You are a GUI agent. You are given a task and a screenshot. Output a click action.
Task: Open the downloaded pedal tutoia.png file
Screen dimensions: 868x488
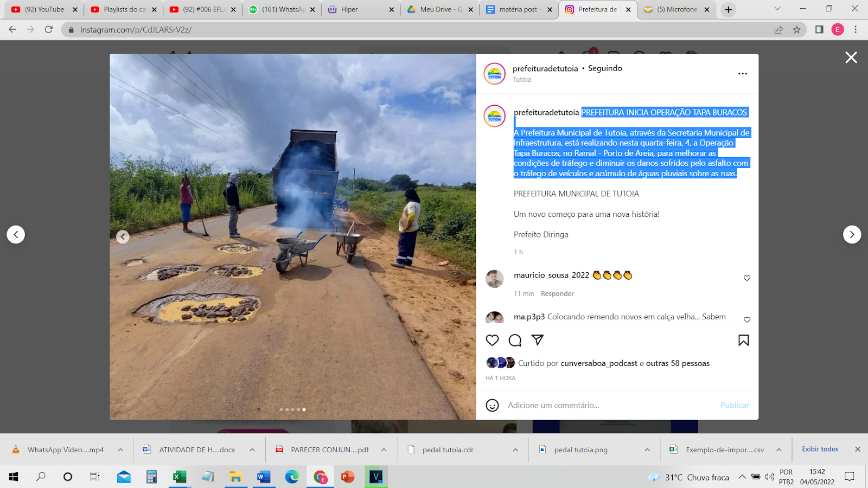(x=582, y=450)
